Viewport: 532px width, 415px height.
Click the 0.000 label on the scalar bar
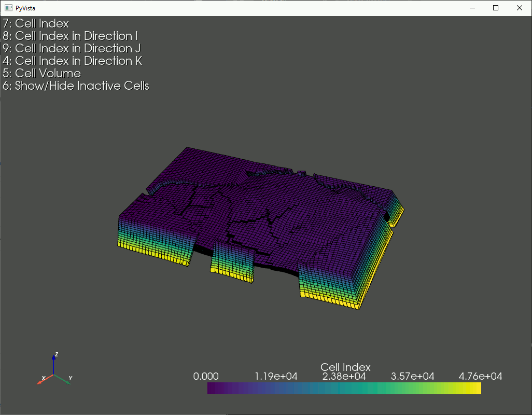pos(206,376)
